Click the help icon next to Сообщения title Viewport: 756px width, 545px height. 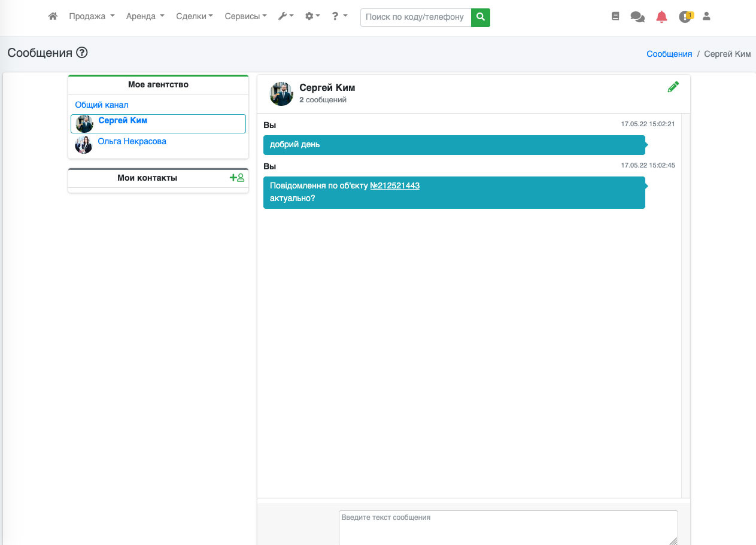(x=82, y=53)
